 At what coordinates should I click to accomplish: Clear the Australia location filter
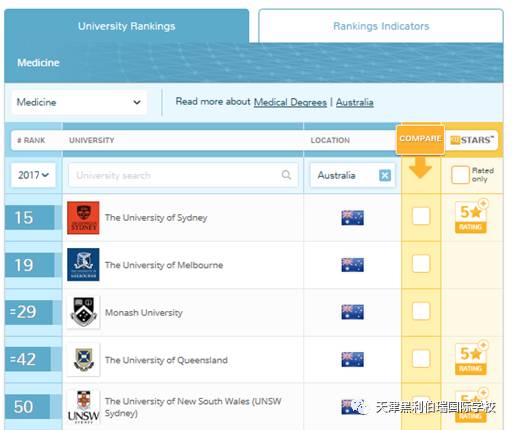385,175
